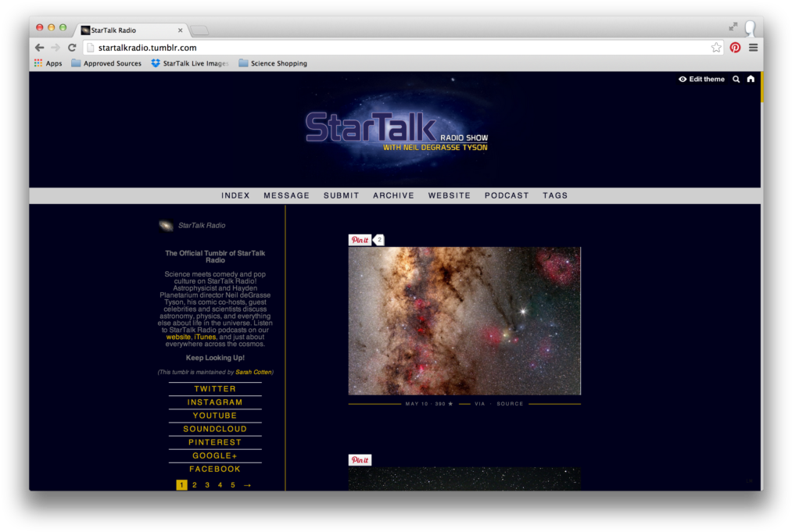The height and width of the screenshot is (532, 792).
Task: Select MESSAGE in navigation bar
Action: 286,195
